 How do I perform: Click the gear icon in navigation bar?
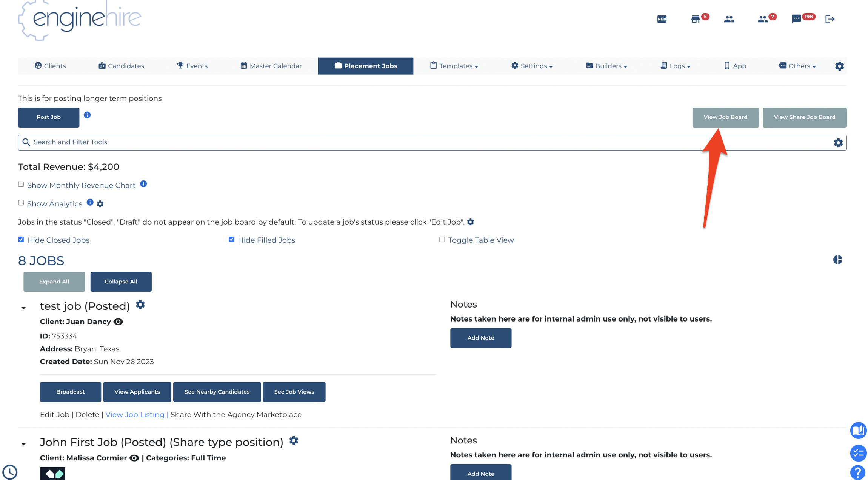(839, 66)
